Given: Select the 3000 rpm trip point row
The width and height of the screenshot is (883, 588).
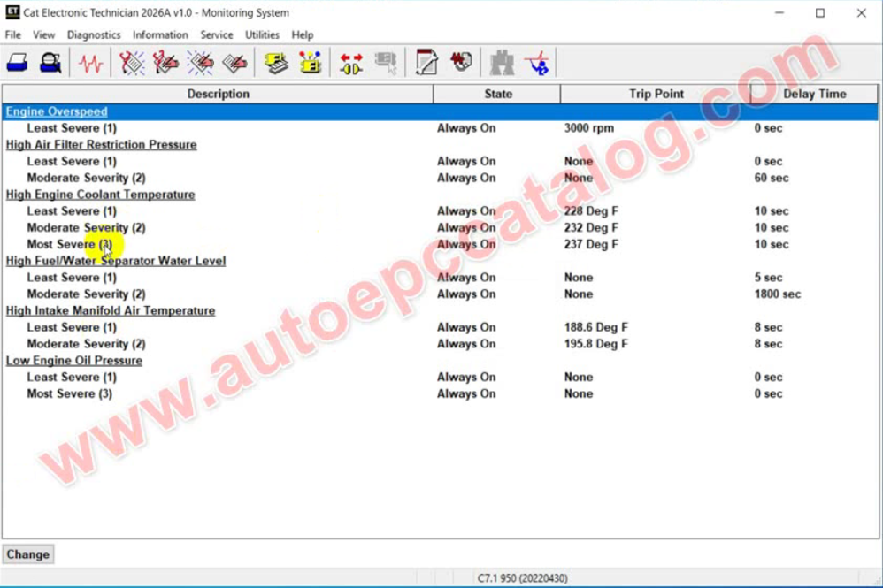Looking at the screenshot, I should pos(588,128).
